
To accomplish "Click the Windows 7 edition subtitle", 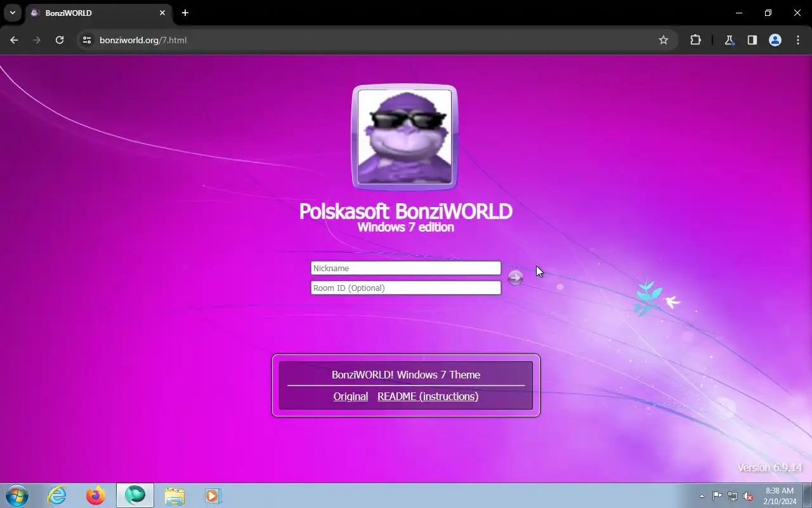I will [405, 227].
